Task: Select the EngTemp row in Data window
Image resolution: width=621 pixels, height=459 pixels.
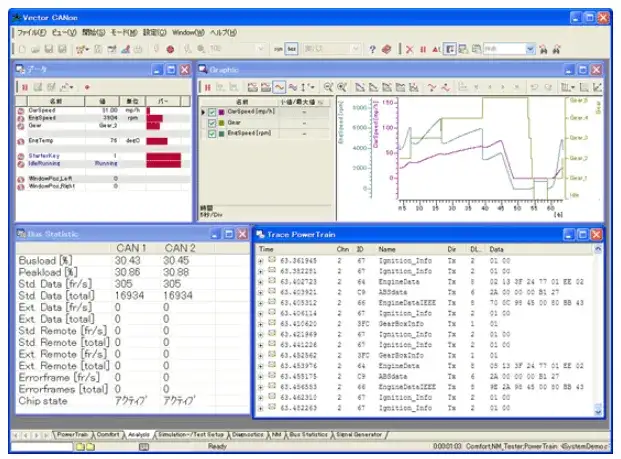Action: point(103,141)
